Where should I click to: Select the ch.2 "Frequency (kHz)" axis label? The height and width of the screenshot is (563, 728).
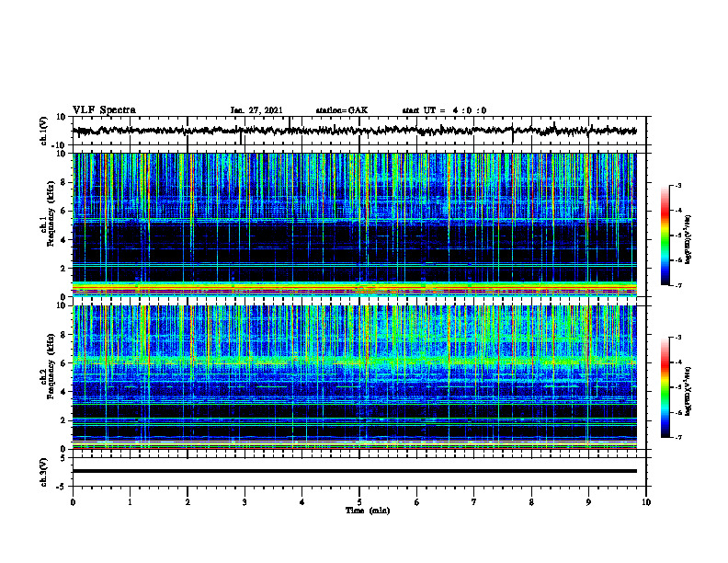51,366
